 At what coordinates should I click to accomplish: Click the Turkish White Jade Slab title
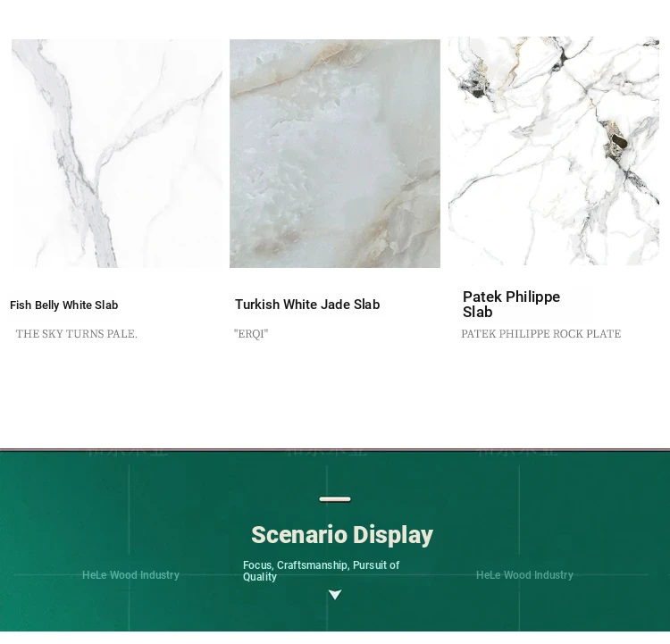(307, 305)
